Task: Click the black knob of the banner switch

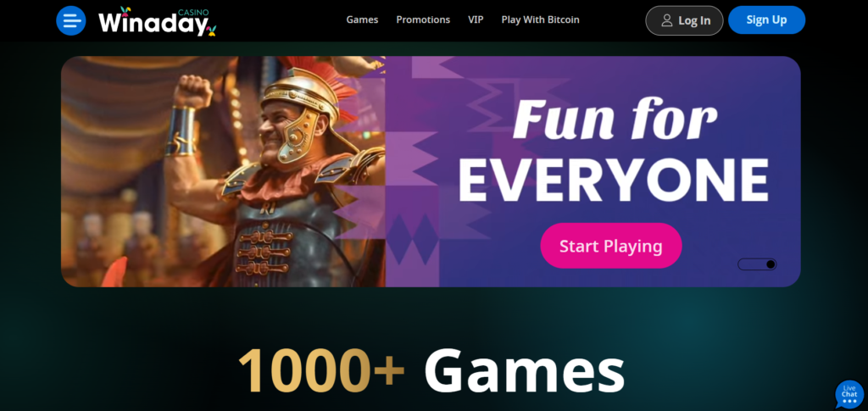Action: tap(770, 264)
